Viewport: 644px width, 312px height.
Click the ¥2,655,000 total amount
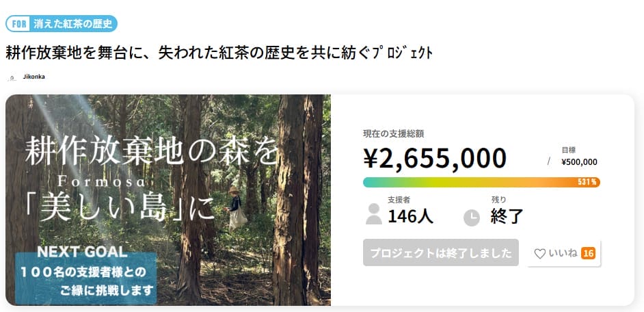pos(435,159)
